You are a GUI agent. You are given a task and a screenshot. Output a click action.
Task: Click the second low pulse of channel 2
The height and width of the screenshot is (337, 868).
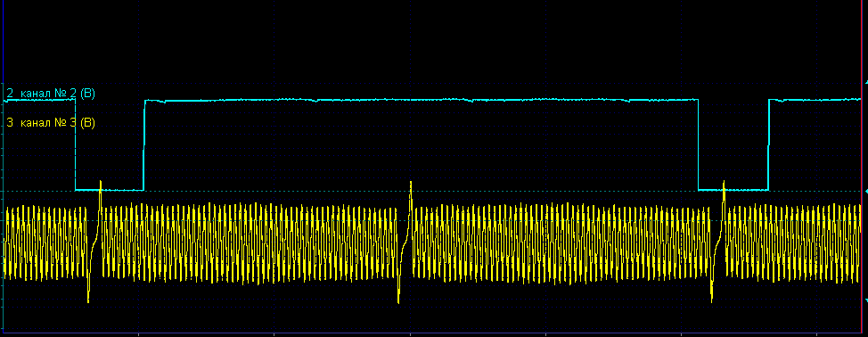point(733,190)
